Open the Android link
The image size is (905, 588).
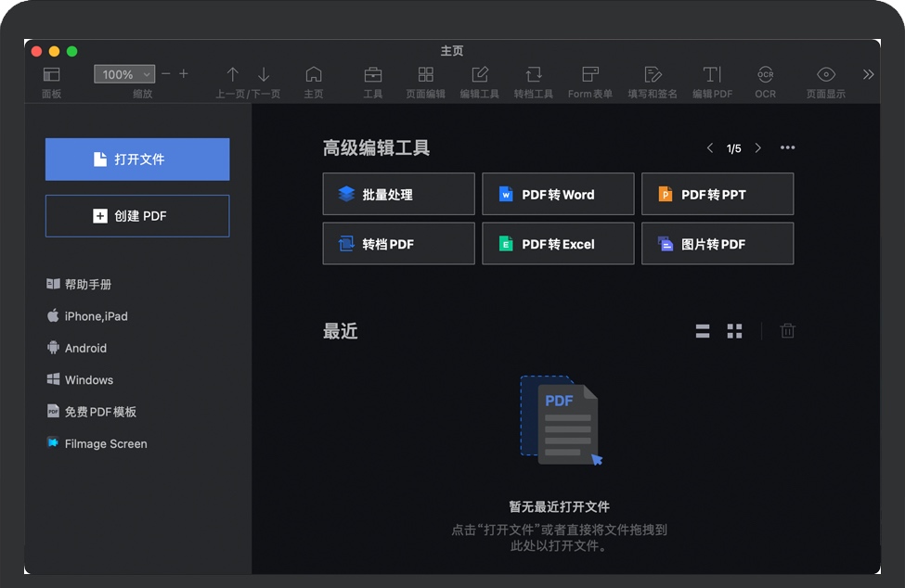[77, 348]
